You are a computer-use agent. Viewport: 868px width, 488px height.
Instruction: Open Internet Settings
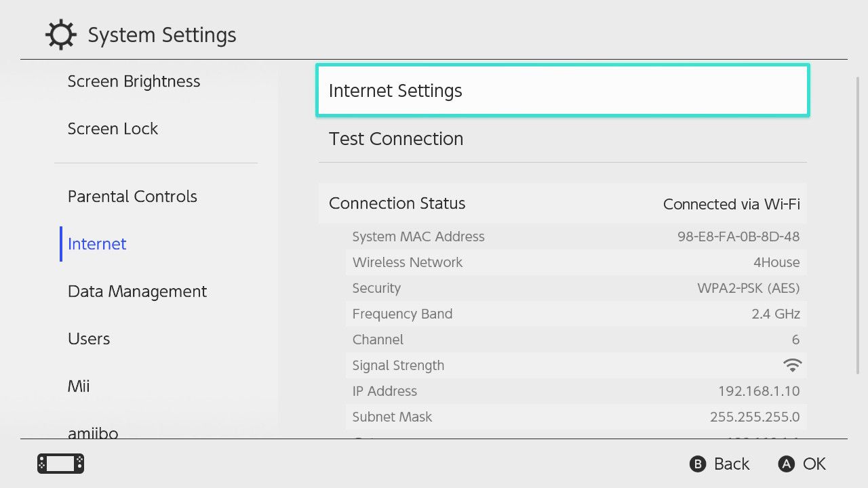tap(561, 90)
